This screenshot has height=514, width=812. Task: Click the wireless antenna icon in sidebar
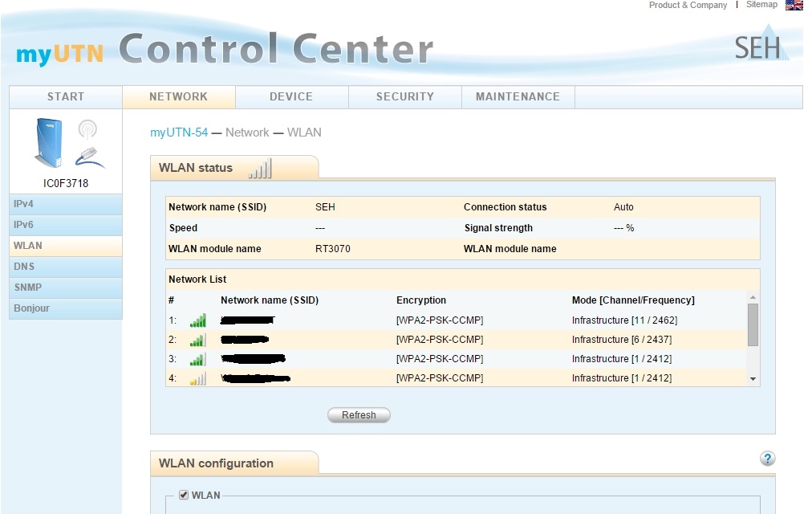point(87,128)
